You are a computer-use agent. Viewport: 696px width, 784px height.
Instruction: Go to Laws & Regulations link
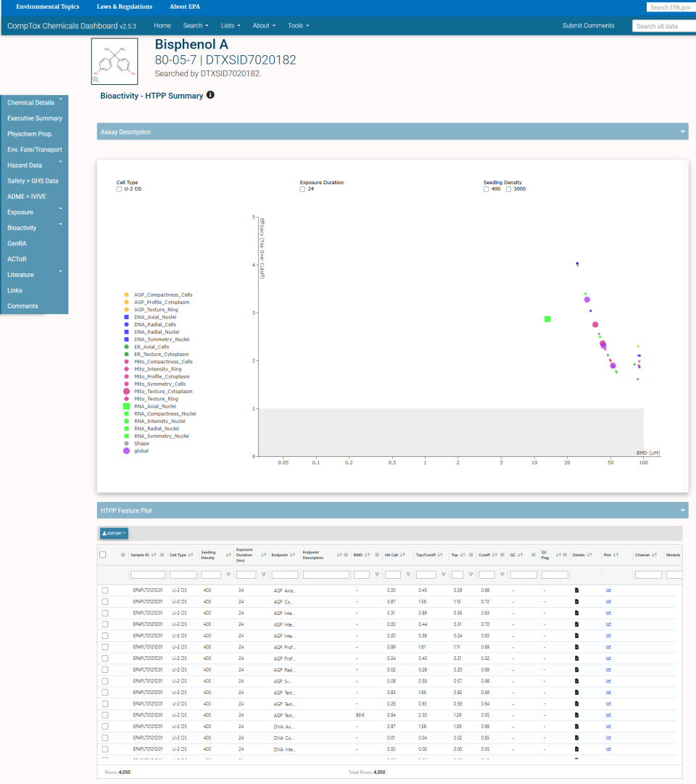click(124, 7)
